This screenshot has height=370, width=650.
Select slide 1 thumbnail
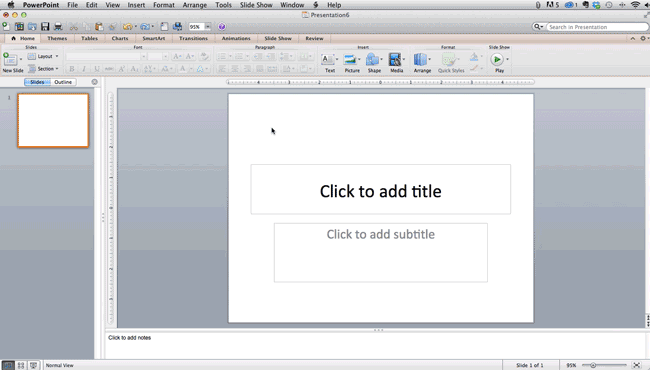(x=53, y=120)
